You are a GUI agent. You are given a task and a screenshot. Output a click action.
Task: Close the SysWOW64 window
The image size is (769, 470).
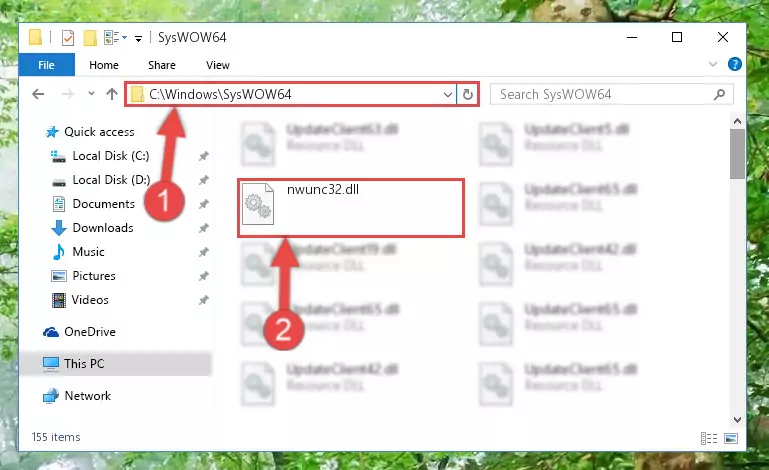click(x=722, y=37)
